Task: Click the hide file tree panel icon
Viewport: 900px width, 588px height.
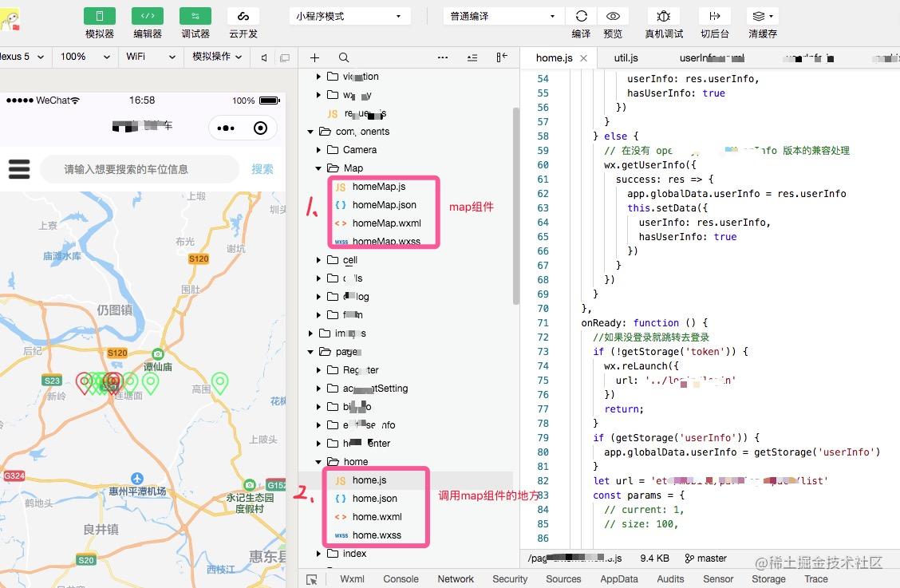Action: pos(502,57)
